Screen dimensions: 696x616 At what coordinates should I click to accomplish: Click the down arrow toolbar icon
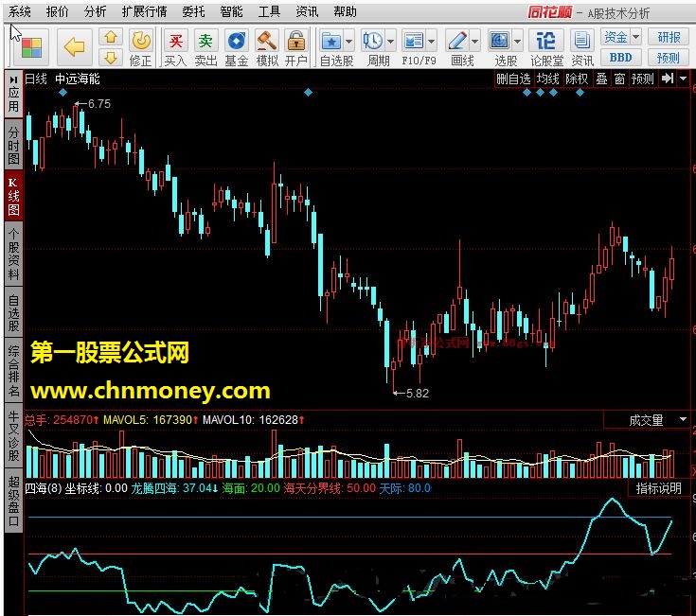point(111,57)
